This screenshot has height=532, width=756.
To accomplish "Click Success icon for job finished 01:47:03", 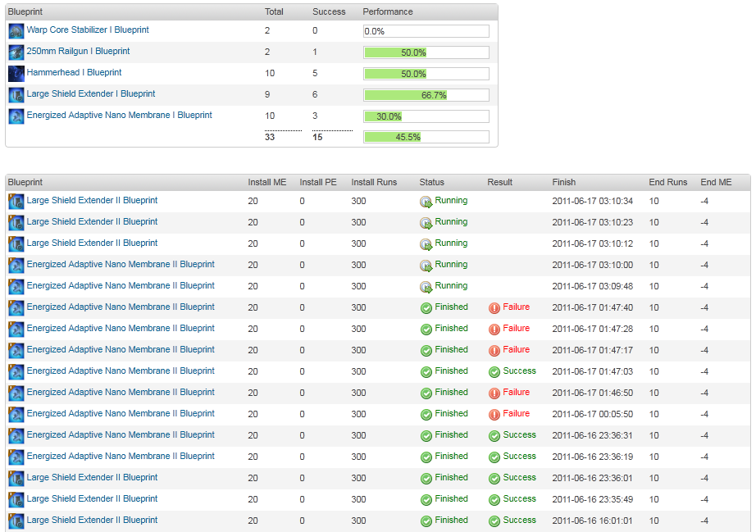I will 494,371.
